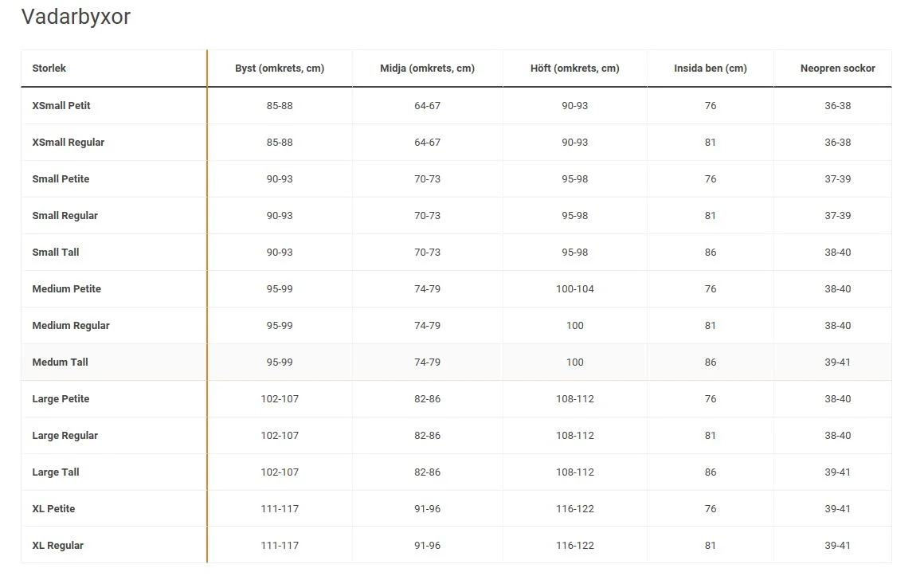This screenshot has width=924, height=576.
Task: Click the Insida ben (cm) header
Action: [x=710, y=69]
